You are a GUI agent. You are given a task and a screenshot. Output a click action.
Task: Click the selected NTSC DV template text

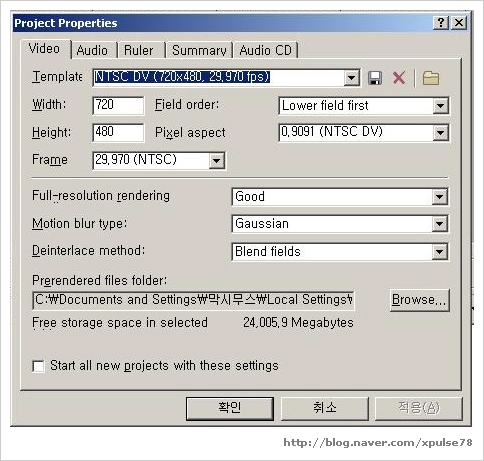click(x=182, y=77)
